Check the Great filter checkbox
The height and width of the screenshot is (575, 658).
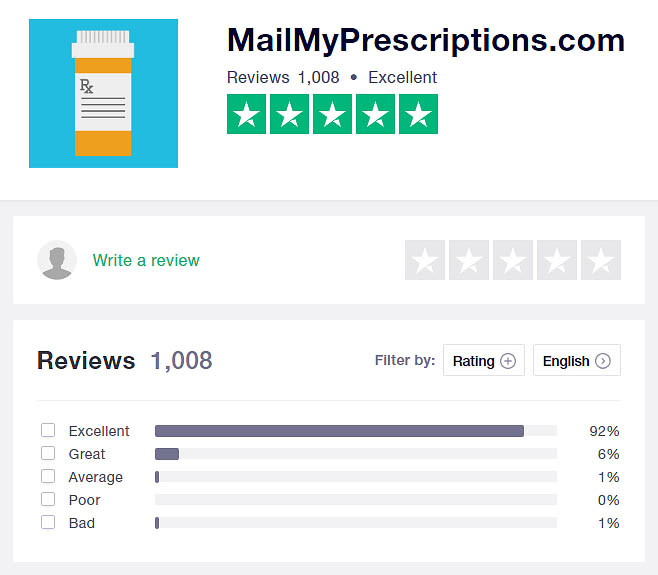48,453
